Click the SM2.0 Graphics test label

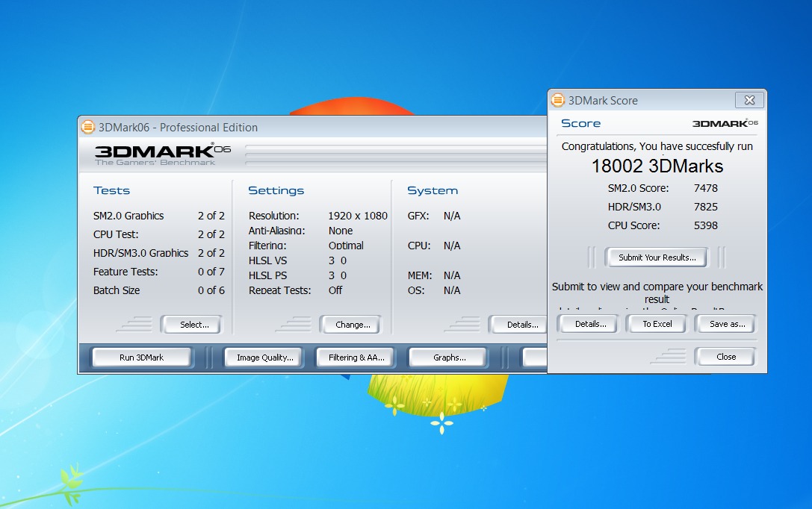[x=128, y=216]
